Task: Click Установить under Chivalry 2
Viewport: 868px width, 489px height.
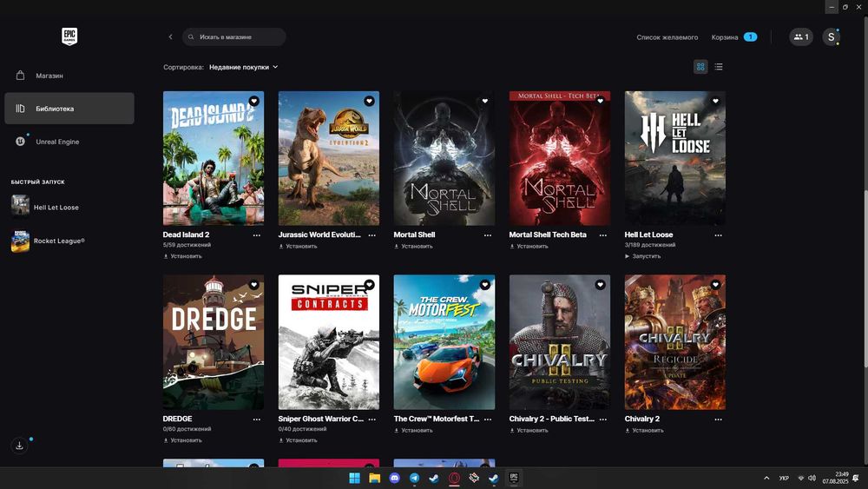Action: click(644, 430)
